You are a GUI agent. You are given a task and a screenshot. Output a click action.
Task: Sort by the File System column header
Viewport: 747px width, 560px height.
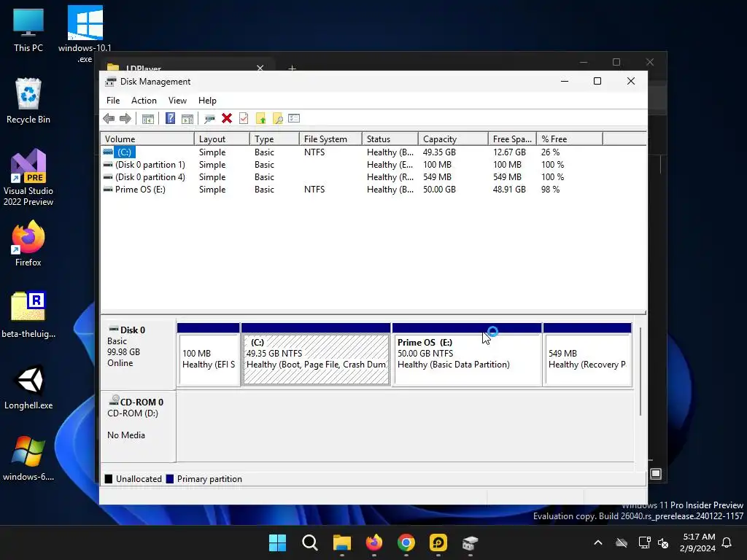coord(330,139)
